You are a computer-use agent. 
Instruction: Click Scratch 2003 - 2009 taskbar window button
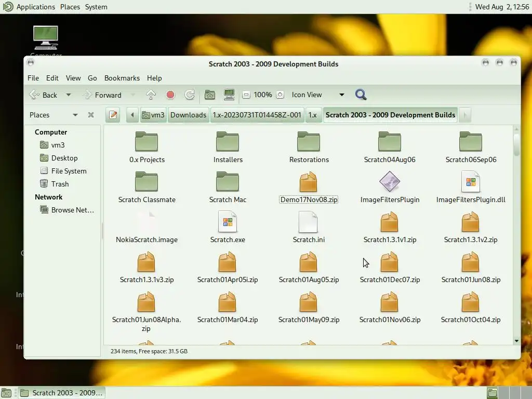tap(61, 393)
